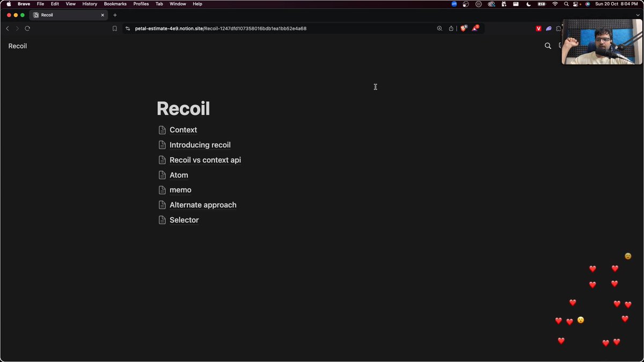This screenshot has height=362, width=644.
Task: Click the red V extension icon
Action: coord(538,28)
